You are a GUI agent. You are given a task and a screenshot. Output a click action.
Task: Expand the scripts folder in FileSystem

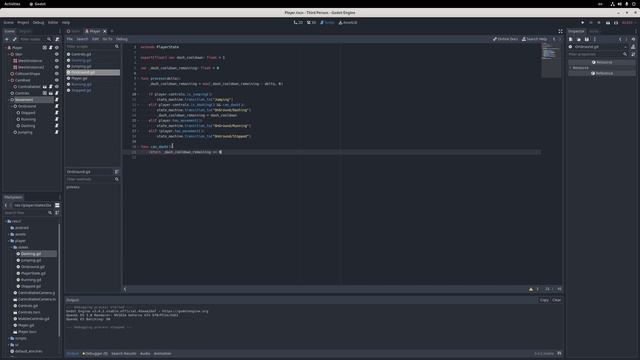pos(9,338)
